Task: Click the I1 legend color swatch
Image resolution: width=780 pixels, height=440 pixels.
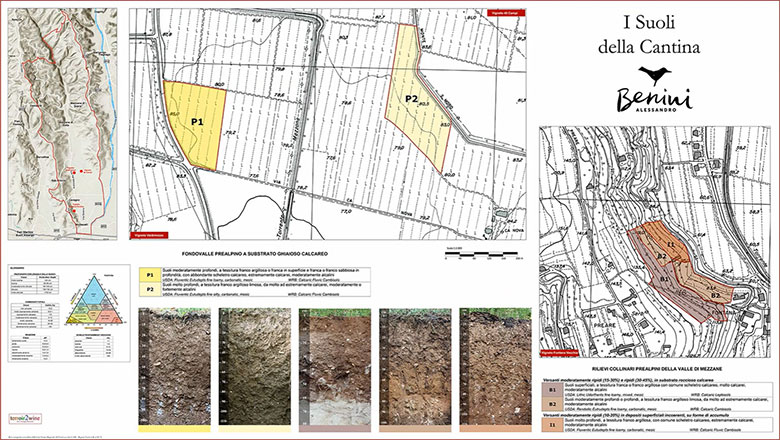Action: [x=552, y=424]
